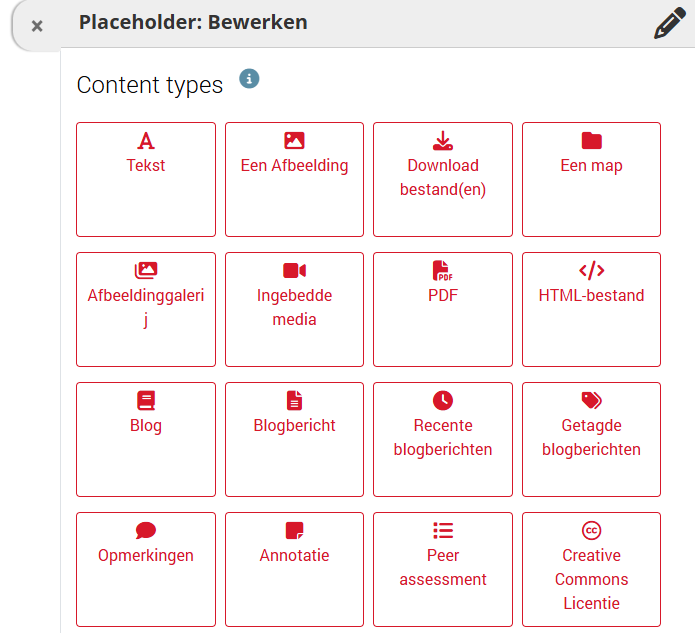Choose the Peer assessment content type
This screenshot has width=695, height=633.
tap(442, 568)
